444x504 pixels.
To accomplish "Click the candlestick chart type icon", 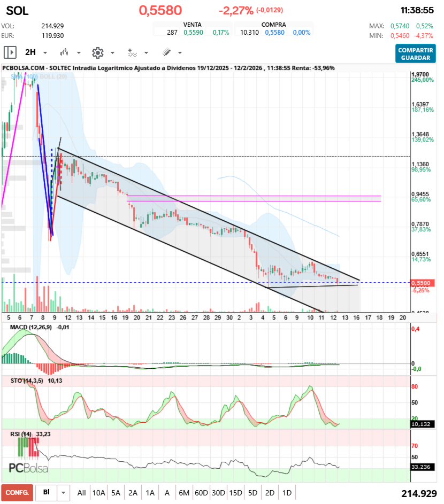I will 65,52.
